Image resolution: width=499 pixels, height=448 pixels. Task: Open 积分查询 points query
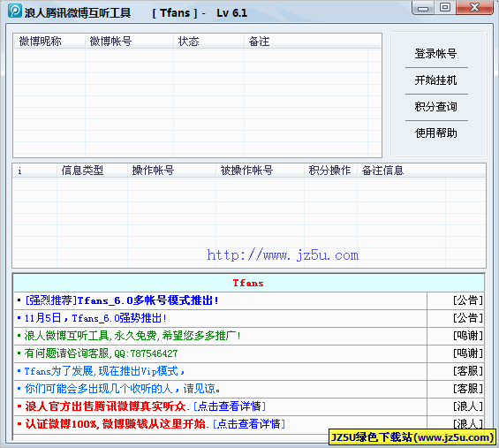(x=435, y=107)
